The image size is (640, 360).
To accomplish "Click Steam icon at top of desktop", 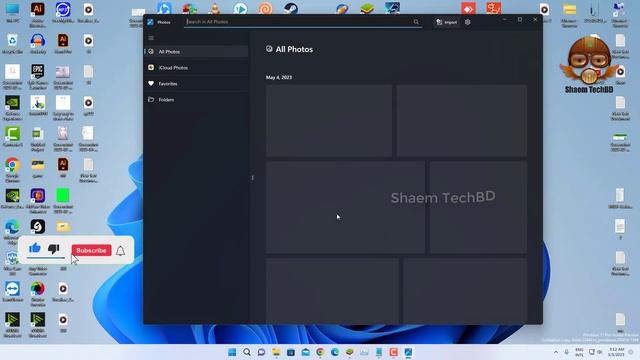I will click(291, 8).
